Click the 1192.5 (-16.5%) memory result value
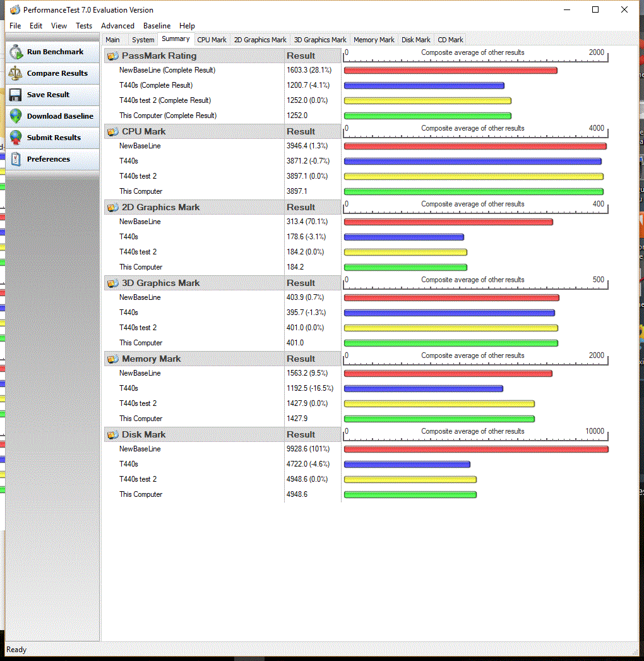 310,388
